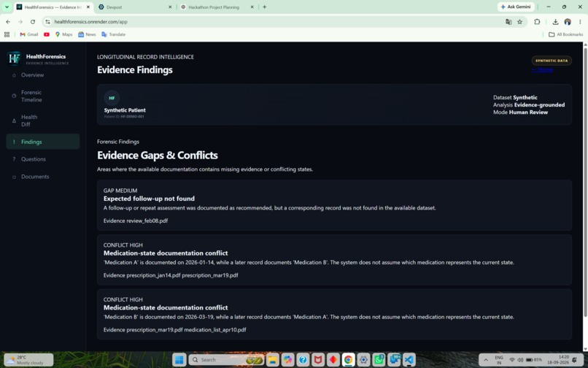Click the Synthetic Patient HF avatar

pyautogui.click(x=112, y=98)
